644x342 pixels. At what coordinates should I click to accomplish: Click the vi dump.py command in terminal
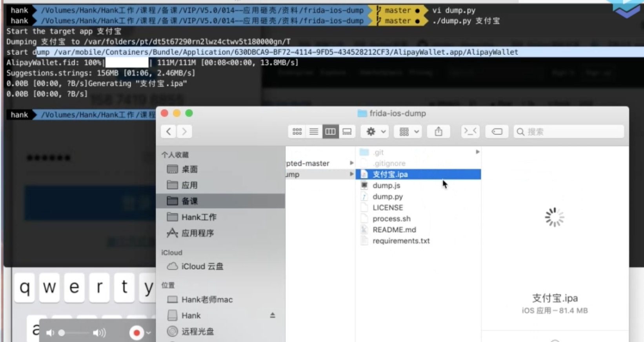(x=454, y=11)
